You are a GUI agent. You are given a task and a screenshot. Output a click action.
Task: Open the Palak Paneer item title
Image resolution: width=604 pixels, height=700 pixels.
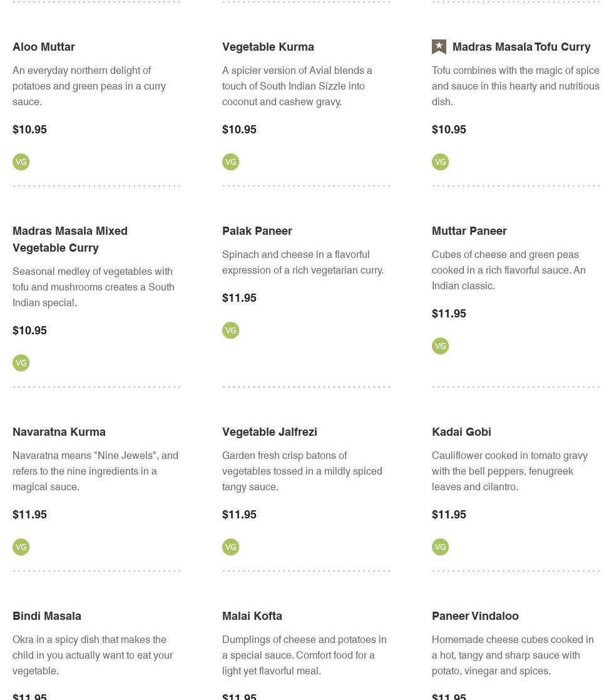257,231
